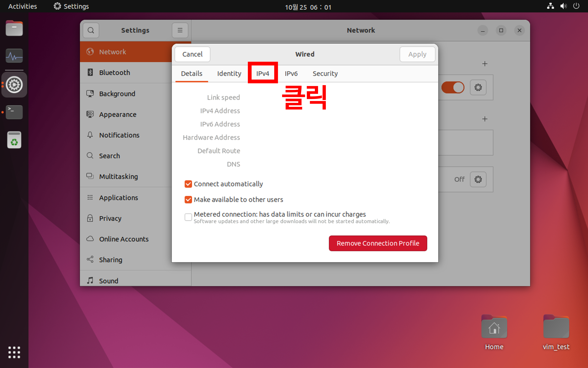Click the Settings search magnifier icon
Viewport: 588px width, 368px height.
(x=91, y=30)
